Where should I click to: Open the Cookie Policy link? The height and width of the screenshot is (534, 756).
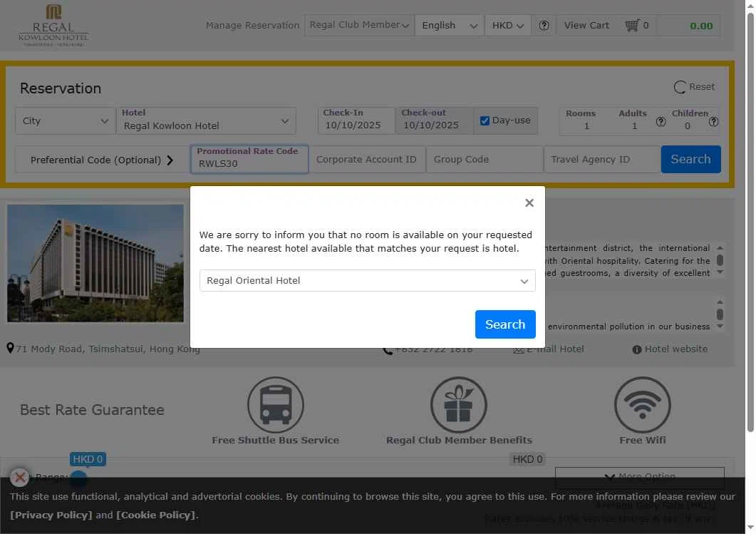(156, 515)
